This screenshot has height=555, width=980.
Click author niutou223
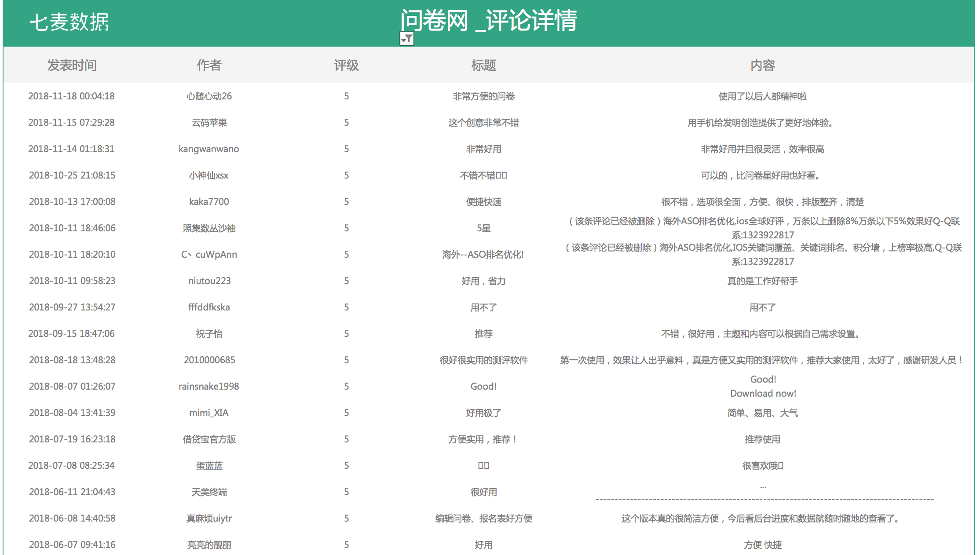point(209,281)
